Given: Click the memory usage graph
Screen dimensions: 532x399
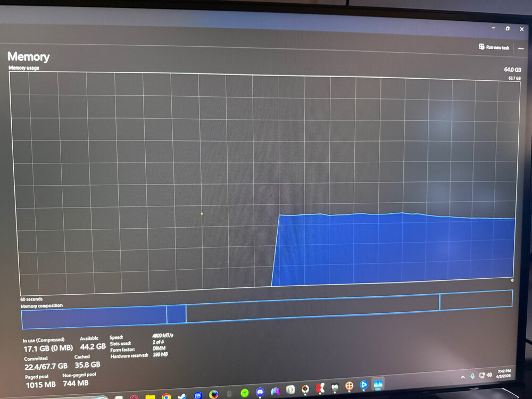Looking at the screenshot, I should tap(264, 183).
